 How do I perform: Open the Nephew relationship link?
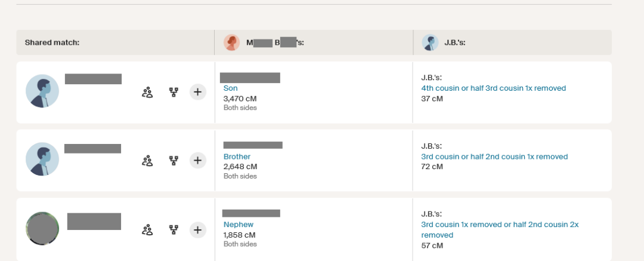click(238, 225)
